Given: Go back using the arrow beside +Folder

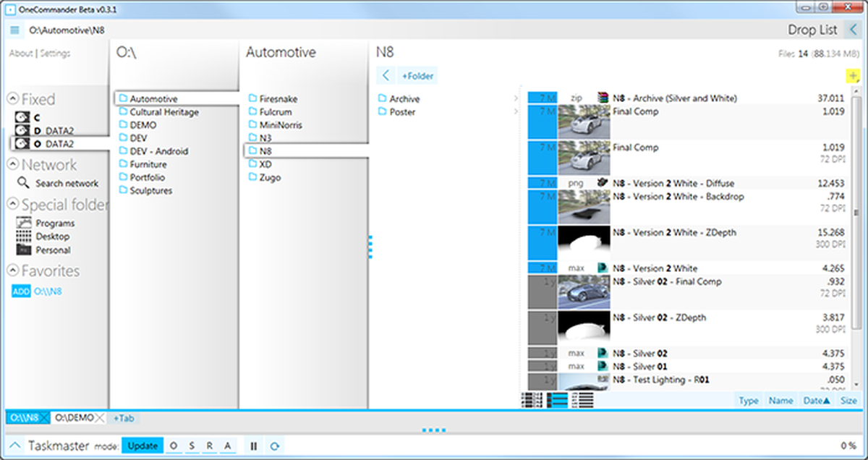Looking at the screenshot, I should (x=386, y=76).
